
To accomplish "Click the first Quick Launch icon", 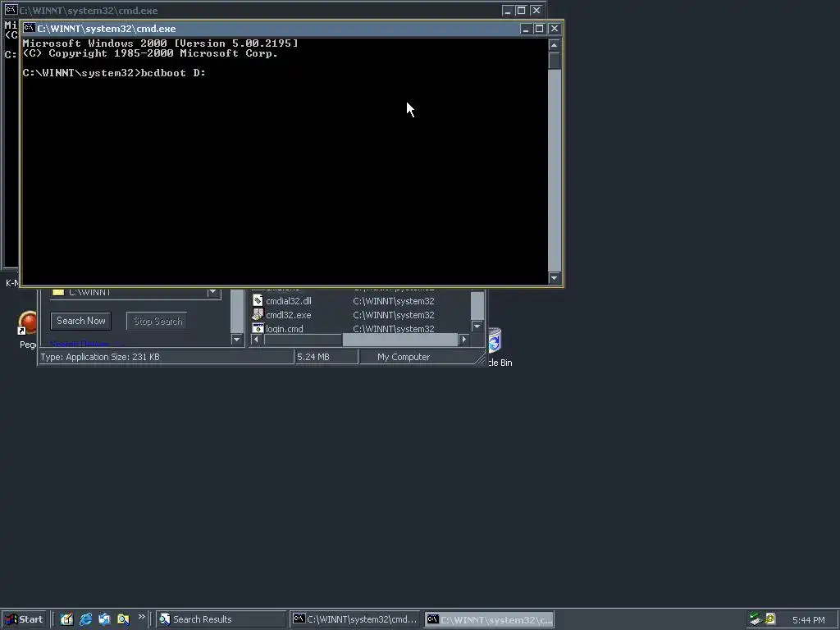I will coord(66,619).
